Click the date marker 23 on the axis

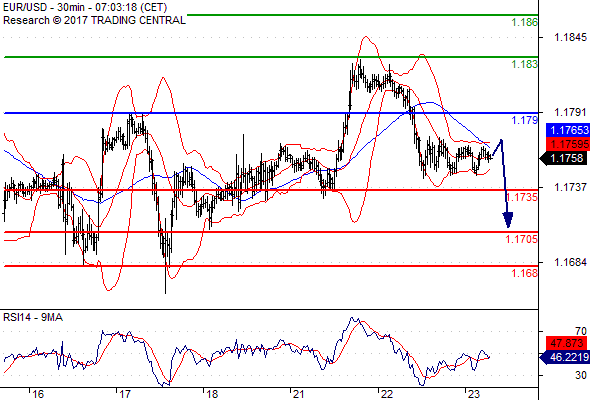[x=473, y=394]
